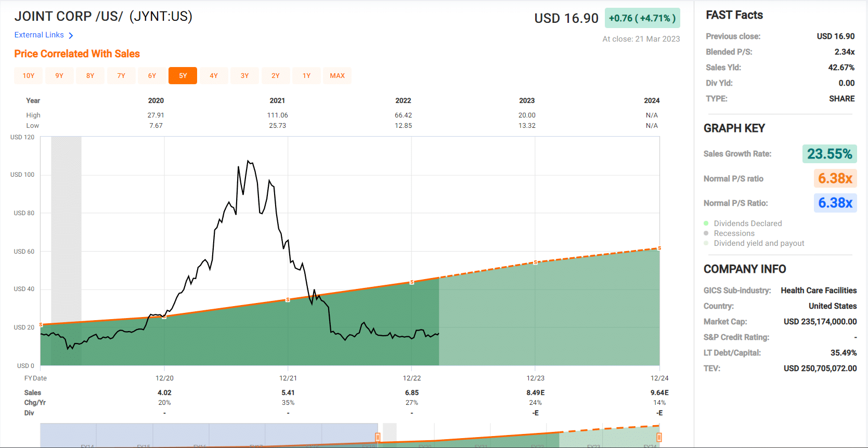The image size is (868, 448).
Task: Toggle the Recessions legend item
Action: coord(729,233)
